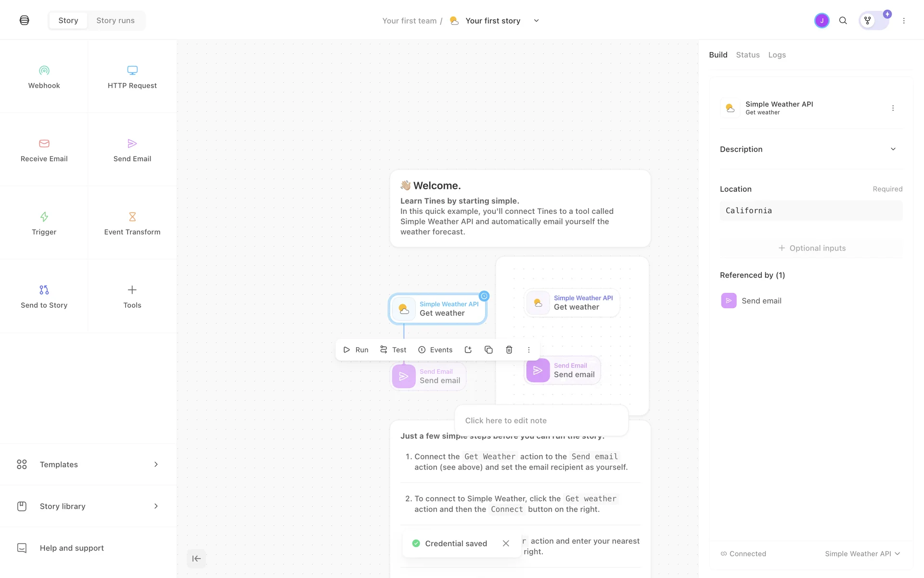
Task: Switch to Story runs view
Action: click(x=115, y=21)
